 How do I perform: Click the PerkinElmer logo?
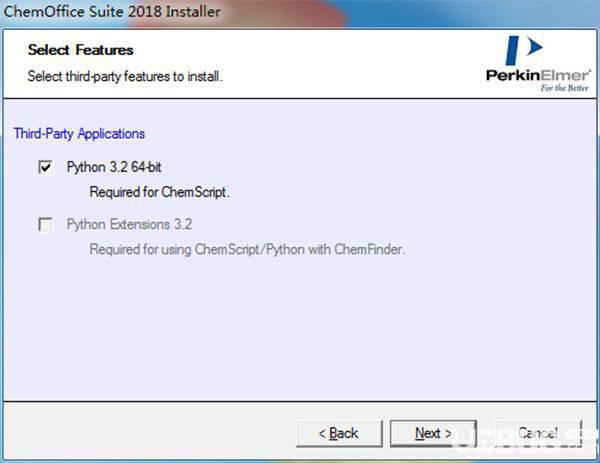pyautogui.click(x=538, y=64)
